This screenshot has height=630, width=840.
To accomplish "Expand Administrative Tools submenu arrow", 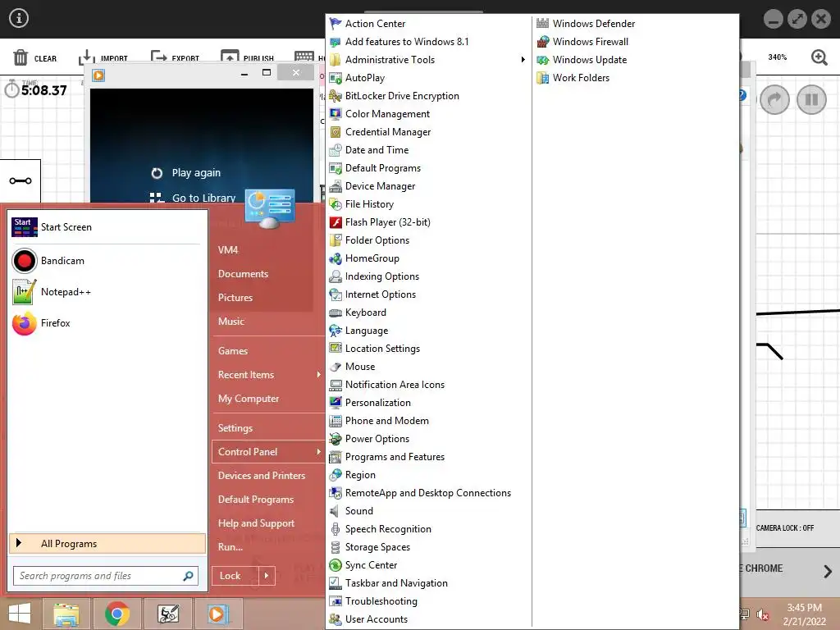I will tap(523, 59).
